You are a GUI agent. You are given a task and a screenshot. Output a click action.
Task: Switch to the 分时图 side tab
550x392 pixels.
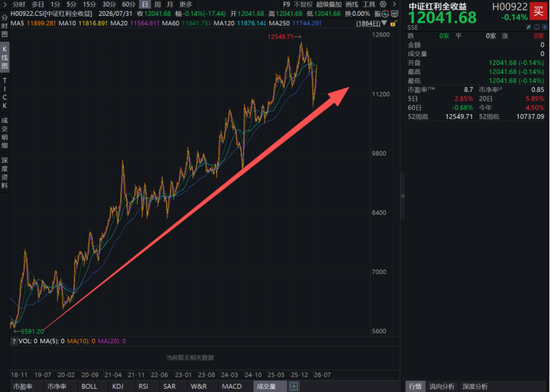5,26
